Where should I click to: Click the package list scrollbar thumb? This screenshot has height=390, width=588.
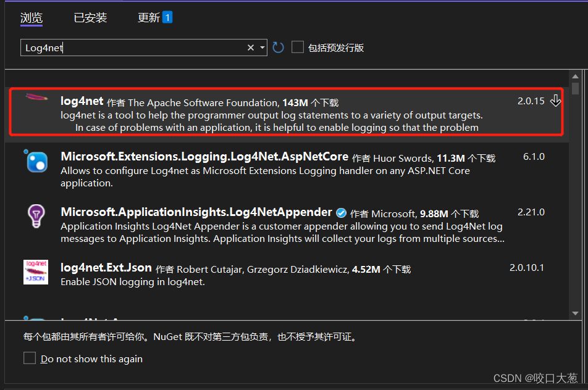click(575, 88)
